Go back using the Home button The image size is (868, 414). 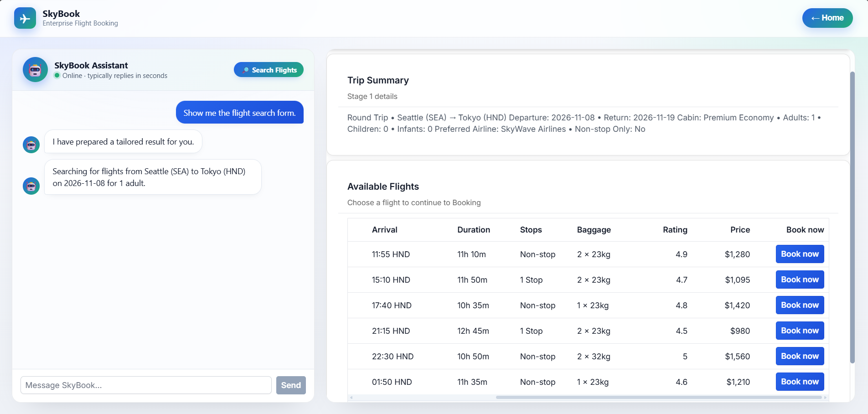[827, 18]
